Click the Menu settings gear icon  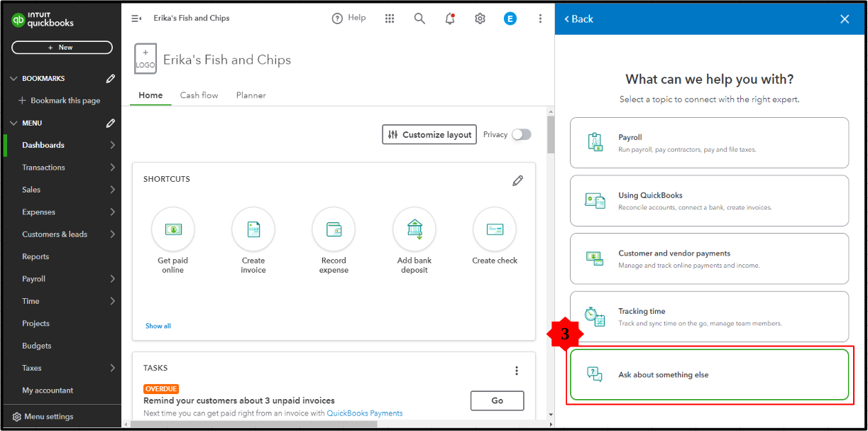17,417
